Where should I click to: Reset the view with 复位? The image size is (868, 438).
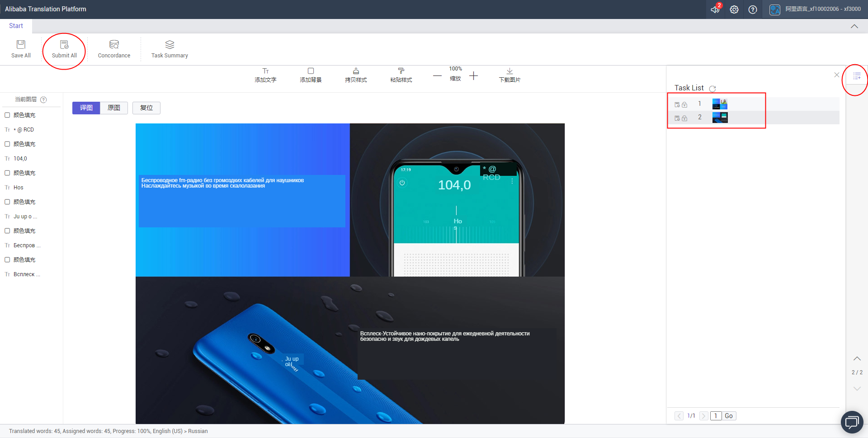146,108
